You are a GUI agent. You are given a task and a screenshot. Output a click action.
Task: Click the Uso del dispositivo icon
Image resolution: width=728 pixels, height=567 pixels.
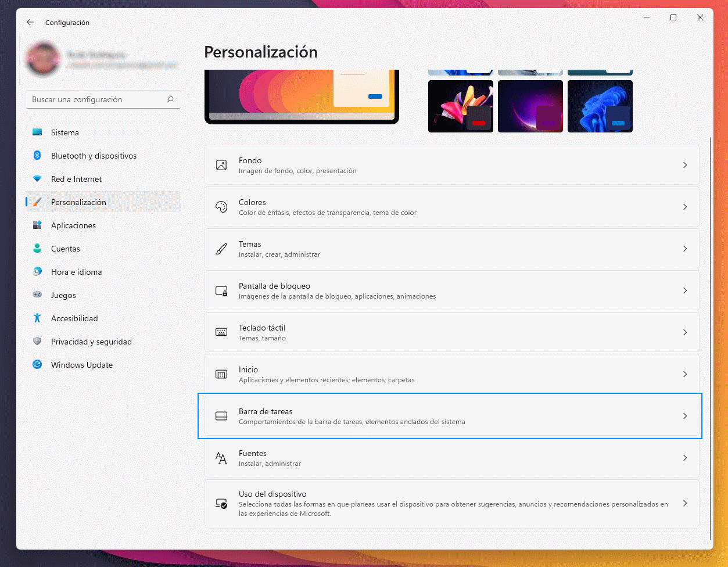coord(221,503)
